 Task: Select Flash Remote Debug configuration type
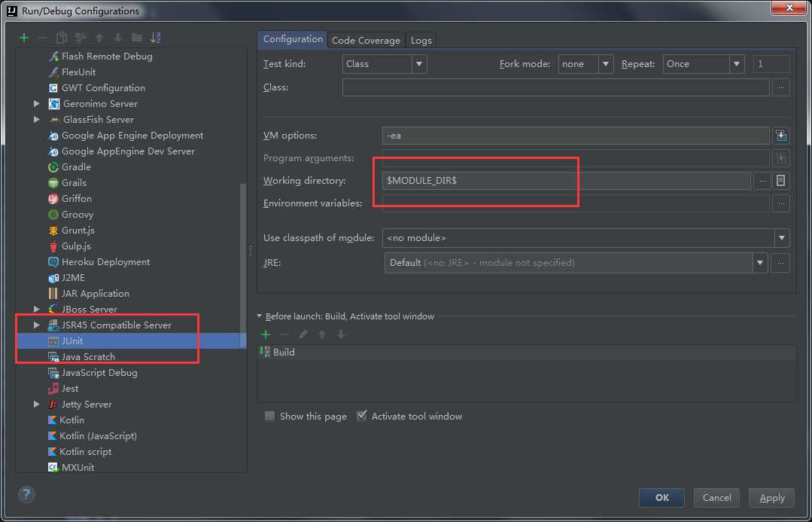[x=107, y=56]
